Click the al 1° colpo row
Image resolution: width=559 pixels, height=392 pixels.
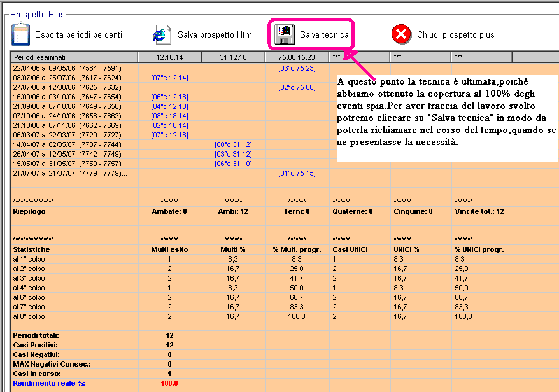tap(29, 259)
